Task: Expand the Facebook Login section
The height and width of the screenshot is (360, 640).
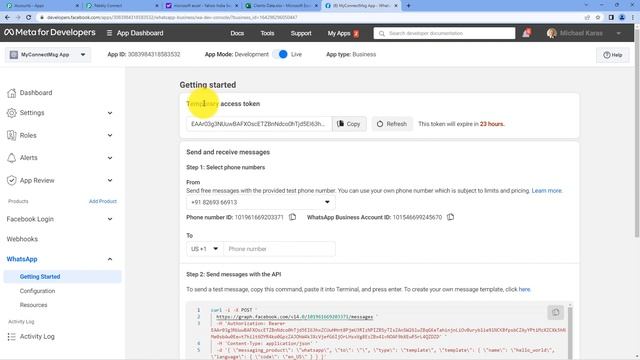Action: click(x=110, y=219)
